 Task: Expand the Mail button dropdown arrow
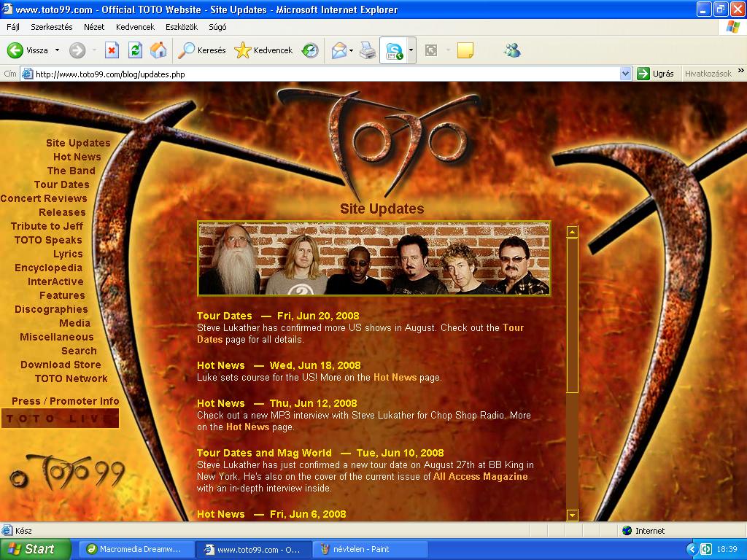(x=351, y=50)
